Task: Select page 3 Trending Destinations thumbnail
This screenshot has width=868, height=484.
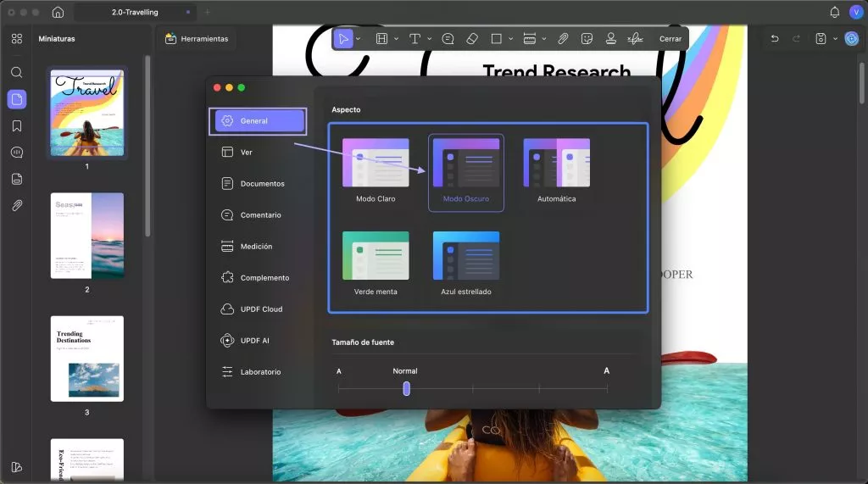Action: click(x=87, y=359)
